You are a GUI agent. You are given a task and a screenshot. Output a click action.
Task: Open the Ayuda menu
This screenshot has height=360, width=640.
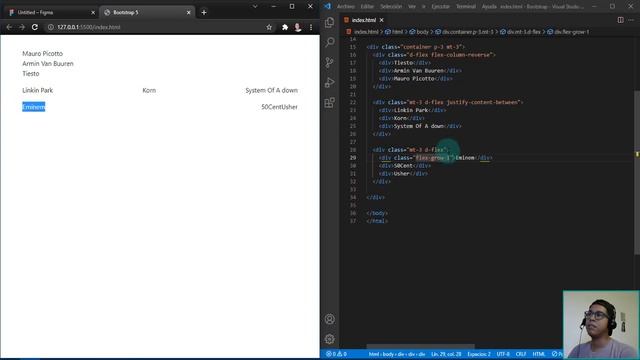[489, 6]
